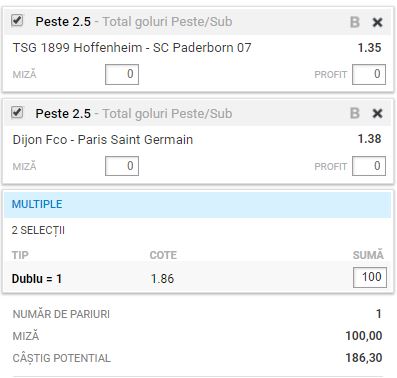The image size is (397, 378).
Task: Click the SUMĂ field showing 100
Action: [x=370, y=277]
